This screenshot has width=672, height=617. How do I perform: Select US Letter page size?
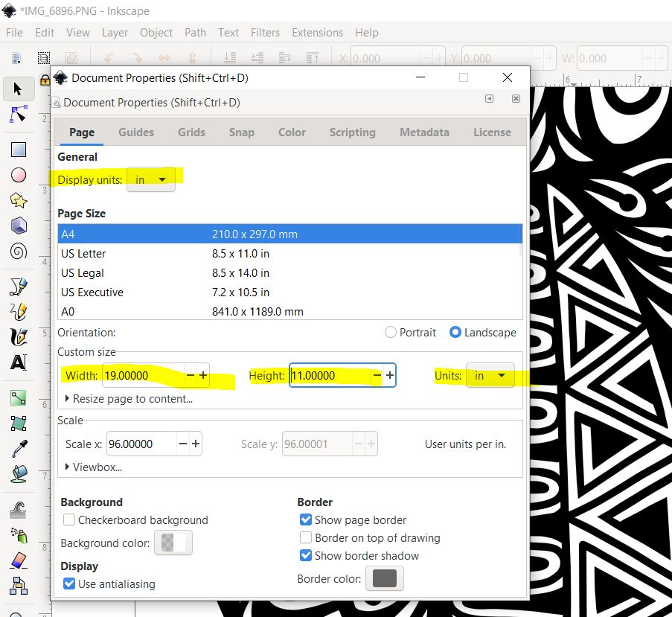tap(83, 254)
